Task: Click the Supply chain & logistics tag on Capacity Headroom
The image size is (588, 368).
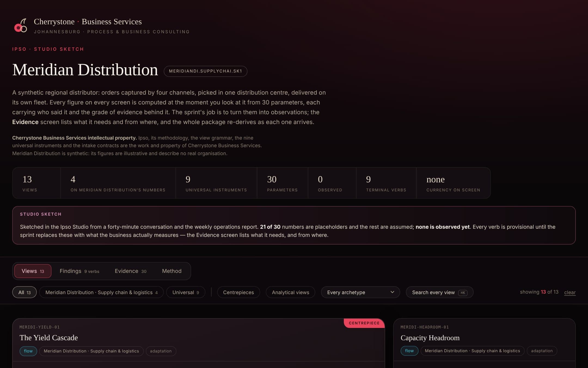Action: point(473,351)
